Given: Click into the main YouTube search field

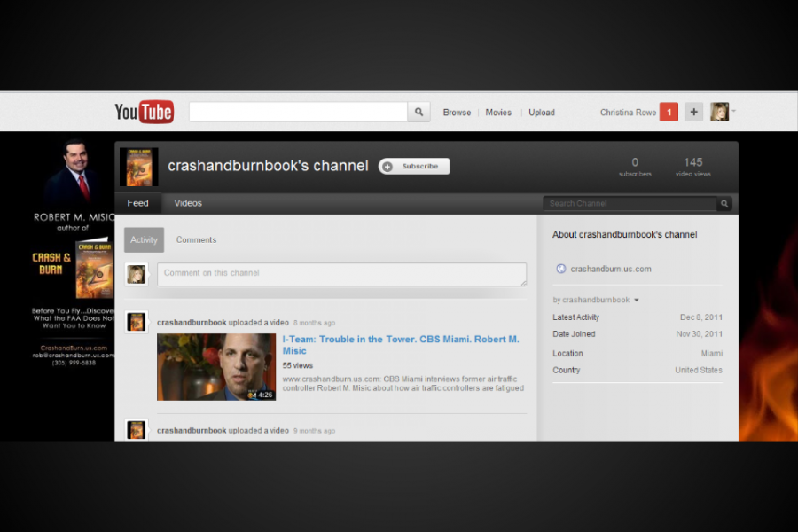Looking at the screenshot, I should (x=298, y=112).
